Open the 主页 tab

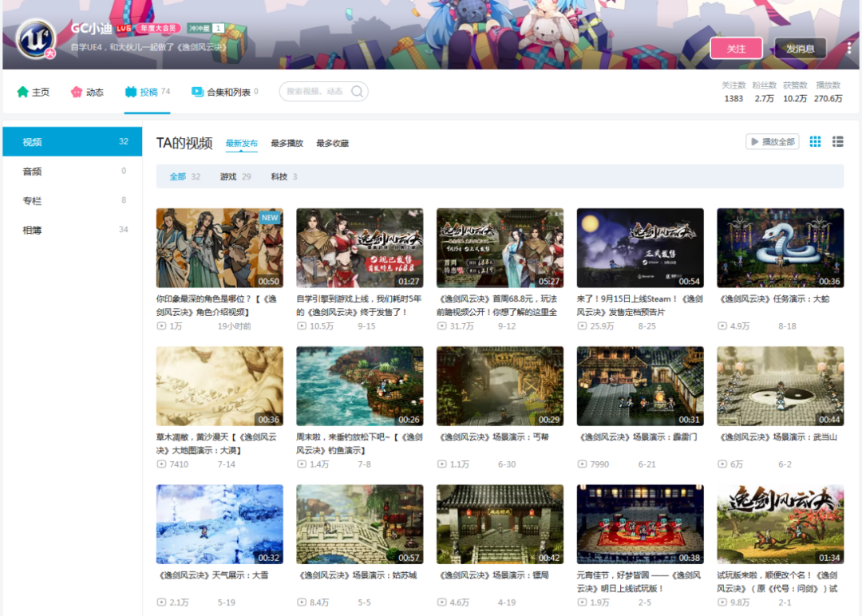click(34, 92)
